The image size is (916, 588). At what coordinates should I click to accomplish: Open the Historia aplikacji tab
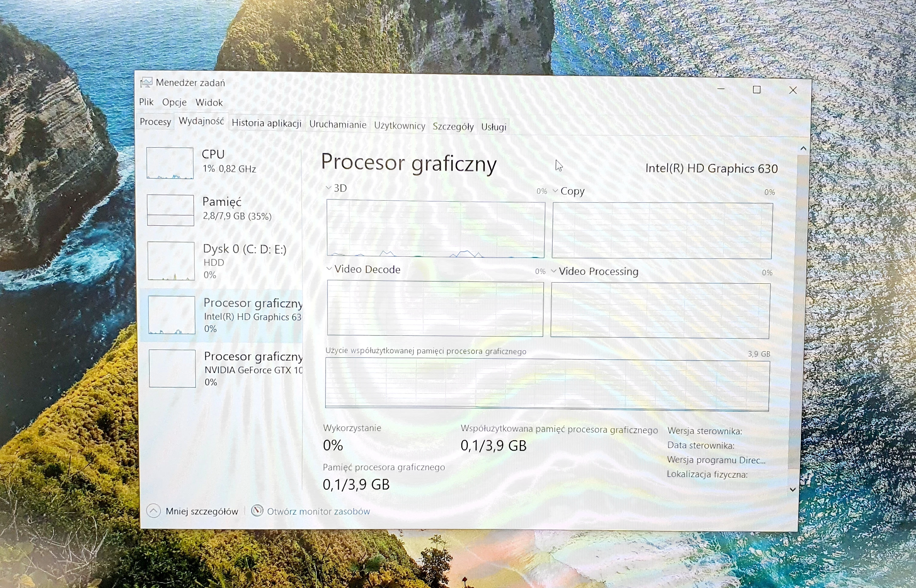click(x=267, y=123)
